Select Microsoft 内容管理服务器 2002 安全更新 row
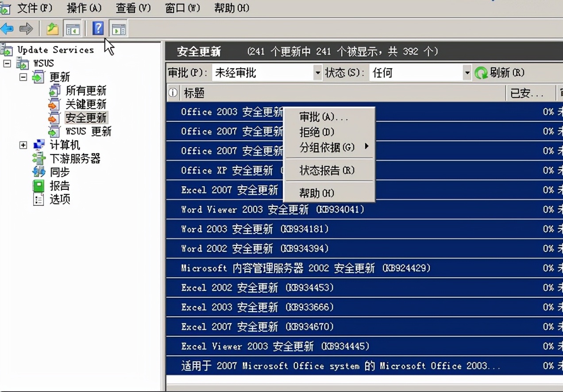Viewport: 563px width, 392px height. [x=365, y=268]
